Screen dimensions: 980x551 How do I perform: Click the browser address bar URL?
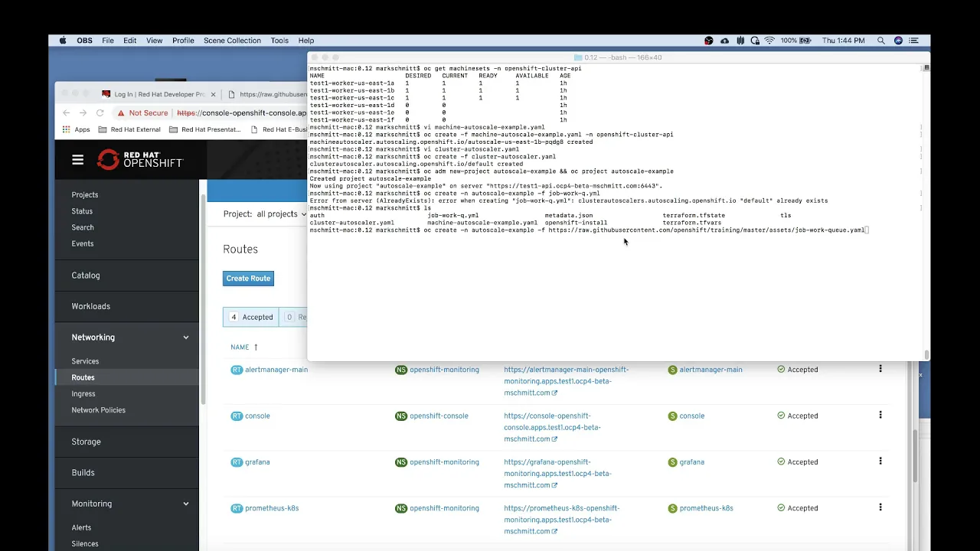(241, 112)
